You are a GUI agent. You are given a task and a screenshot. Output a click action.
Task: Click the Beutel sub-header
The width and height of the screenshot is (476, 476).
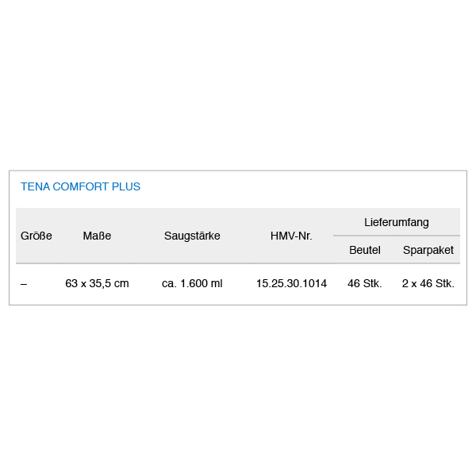[365, 250]
